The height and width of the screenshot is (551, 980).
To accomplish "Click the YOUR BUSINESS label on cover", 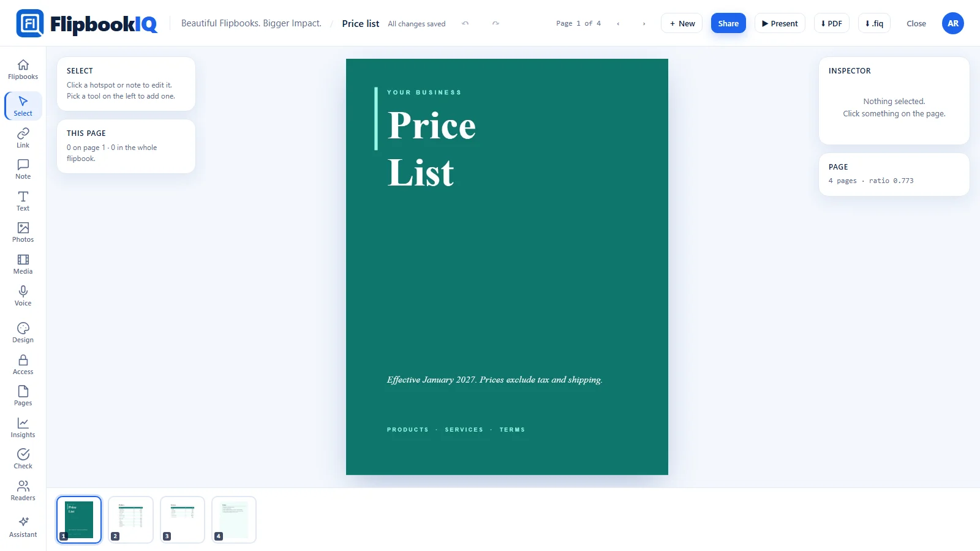I will point(424,92).
